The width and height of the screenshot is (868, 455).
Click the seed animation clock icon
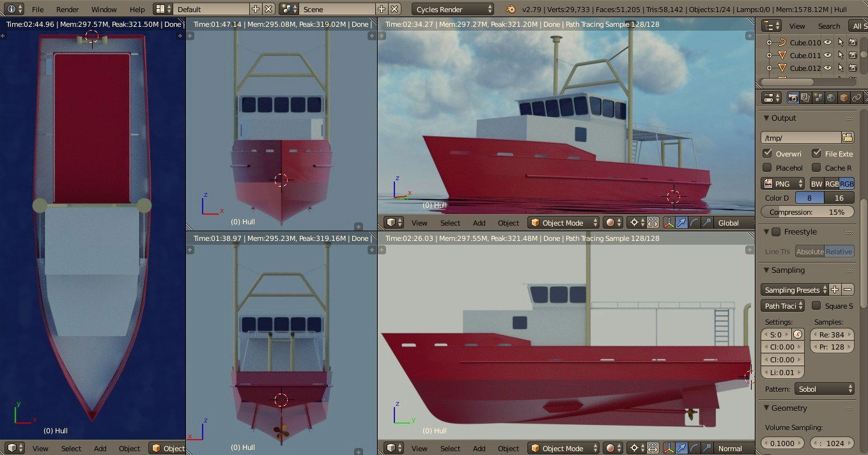click(x=798, y=334)
